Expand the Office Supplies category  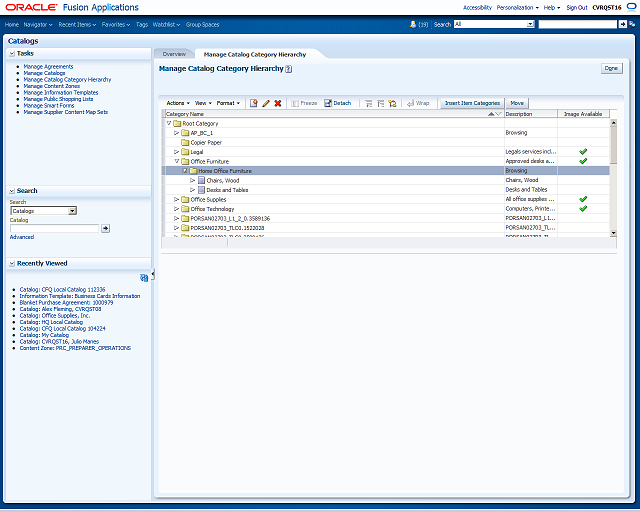click(176, 199)
